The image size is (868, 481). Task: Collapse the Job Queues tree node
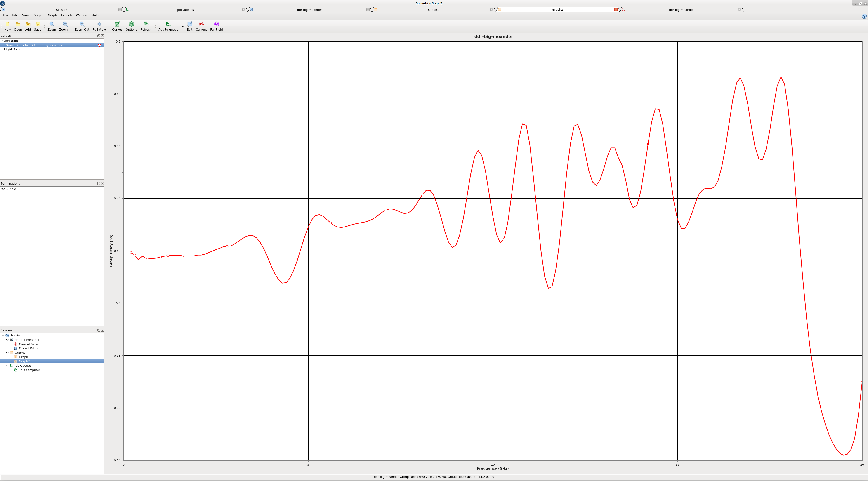tap(7, 366)
